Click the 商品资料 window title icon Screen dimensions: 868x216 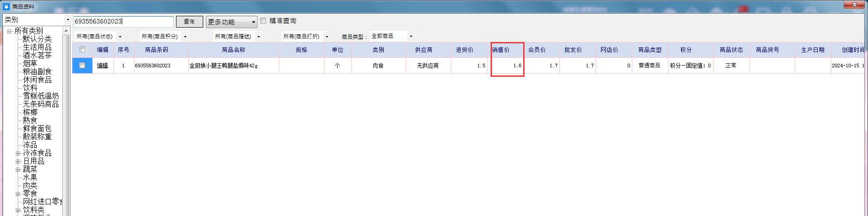pos(6,7)
